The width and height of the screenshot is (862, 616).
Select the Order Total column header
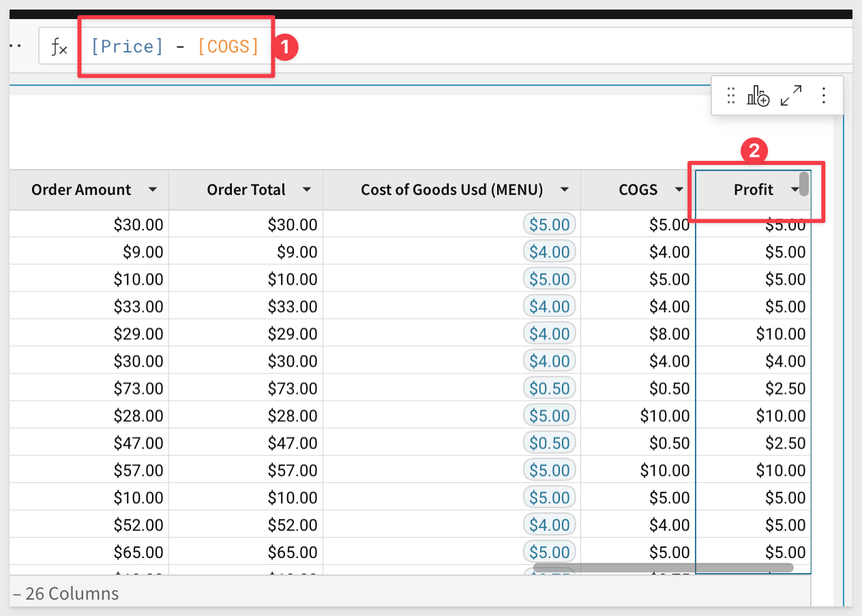(x=246, y=190)
